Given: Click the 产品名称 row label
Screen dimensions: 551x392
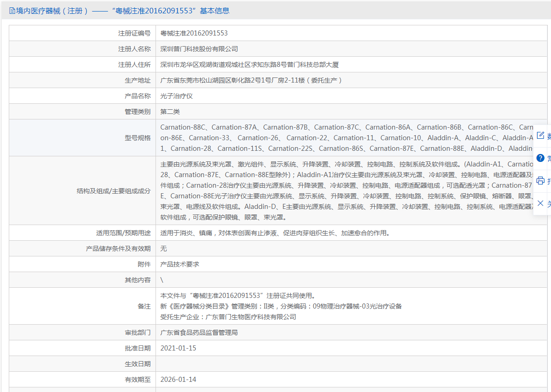Looking at the screenshot, I should (x=138, y=96).
